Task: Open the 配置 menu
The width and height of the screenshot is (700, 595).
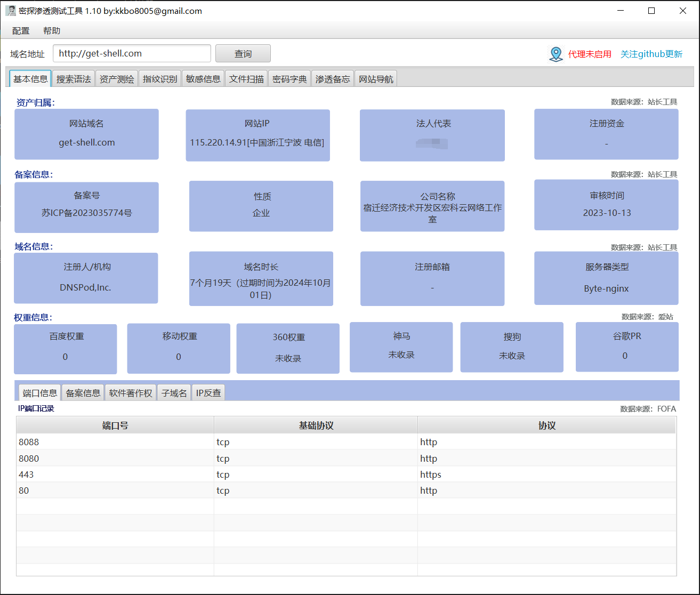Action: [21, 31]
